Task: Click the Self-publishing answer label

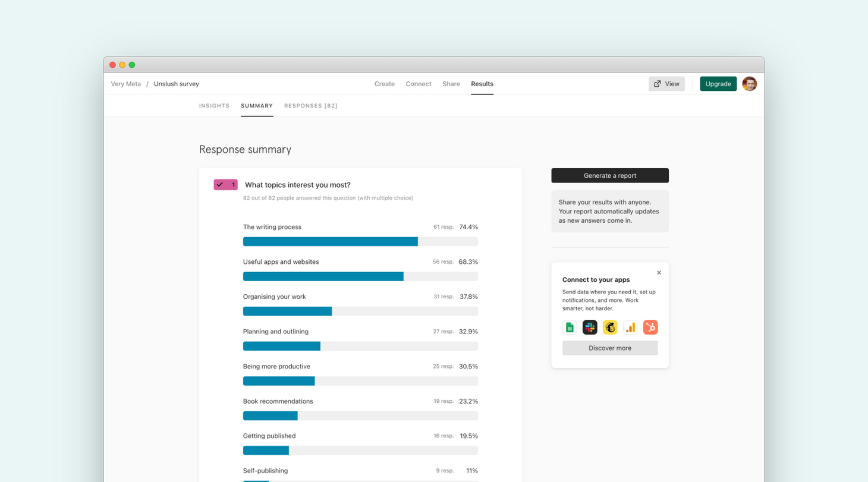Action: click(265, 471)
